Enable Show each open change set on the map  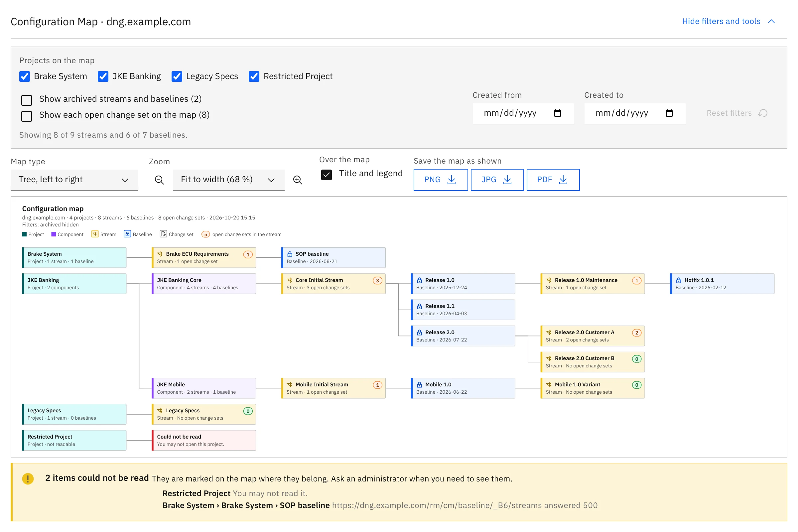[x=27, y=116]
